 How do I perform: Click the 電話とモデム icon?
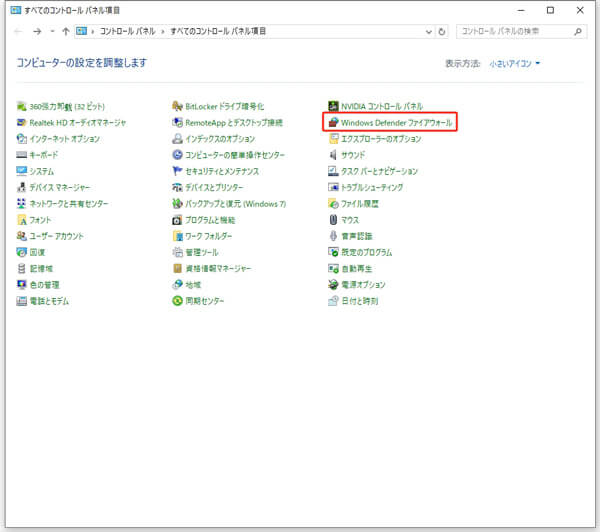coord(21,301)
